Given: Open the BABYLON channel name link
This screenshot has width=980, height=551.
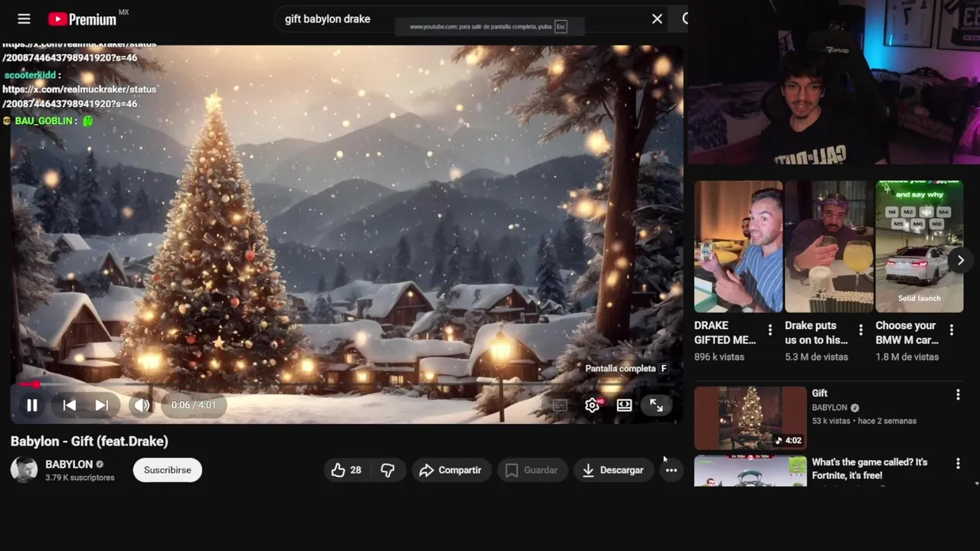Looking at the screenshot, I should click(x=69, y=464).
